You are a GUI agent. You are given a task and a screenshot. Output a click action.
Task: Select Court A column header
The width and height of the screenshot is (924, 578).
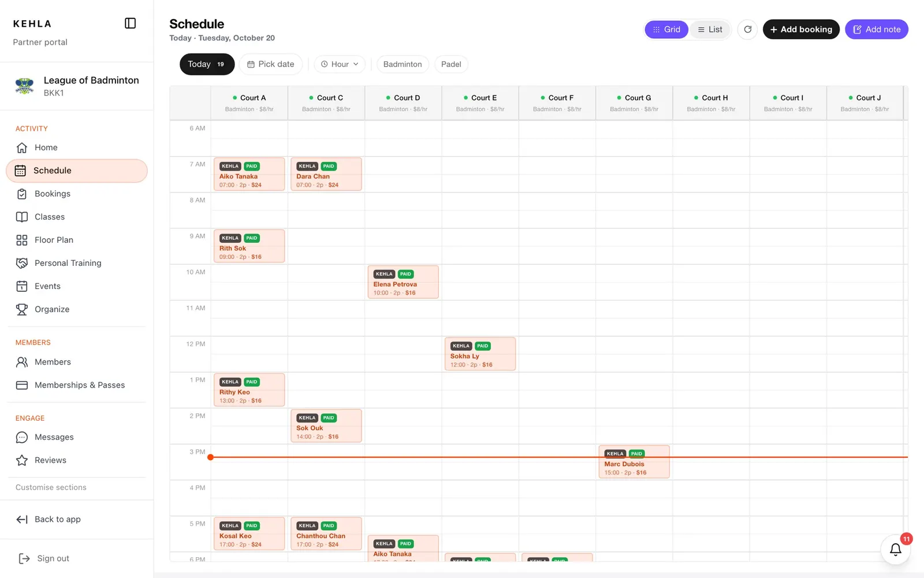249,103
